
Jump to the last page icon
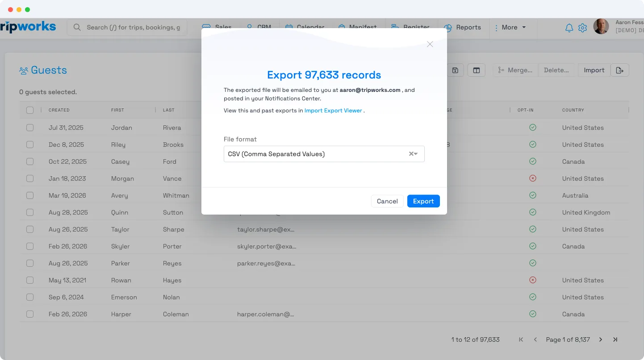[615, 339]
